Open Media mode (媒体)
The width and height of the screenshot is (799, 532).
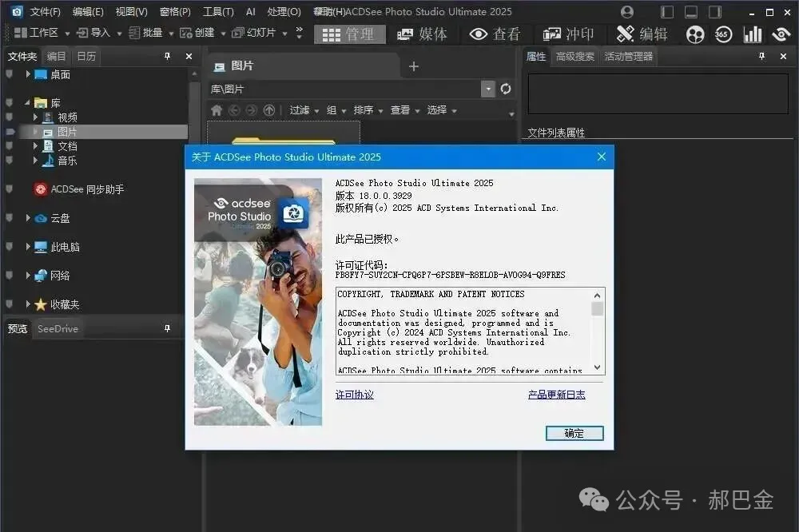(422, 34)
